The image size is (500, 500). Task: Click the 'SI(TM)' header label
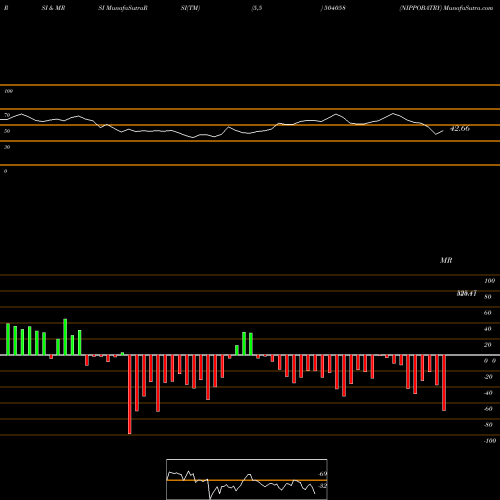190,8
